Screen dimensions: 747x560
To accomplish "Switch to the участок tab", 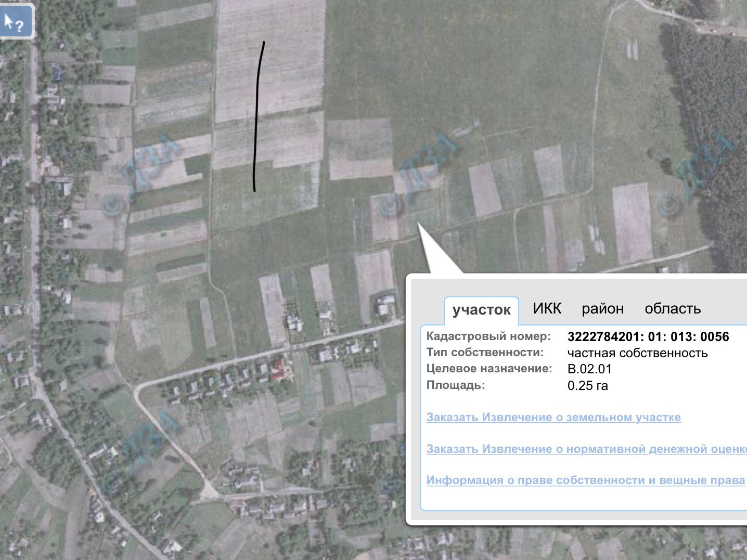I will (481, 310).
